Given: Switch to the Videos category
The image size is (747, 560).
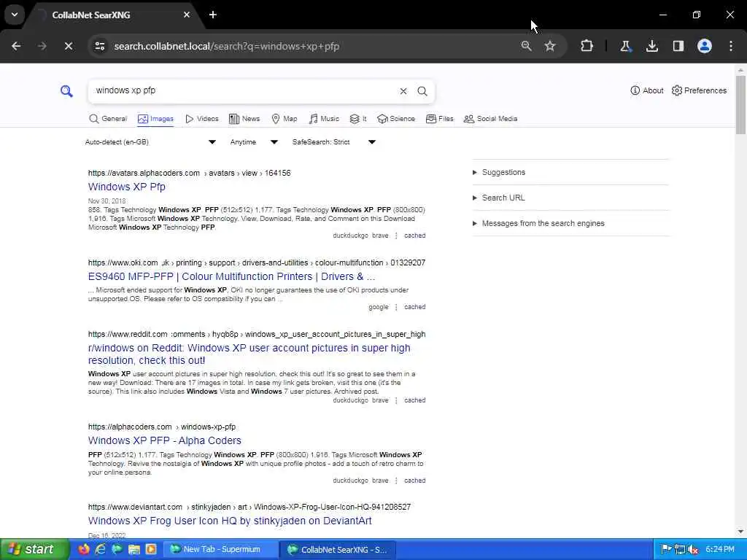Looking at the screenshot, I should pyautogui.click(x=202, y=119).
